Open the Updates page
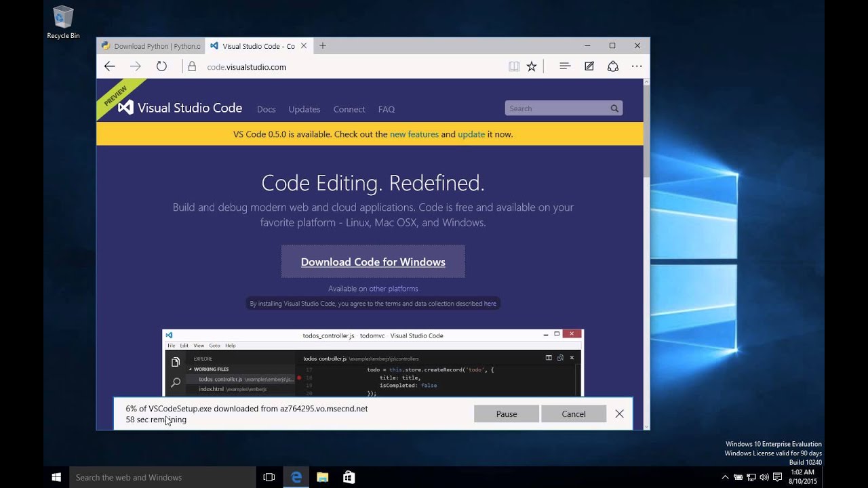 304,109
